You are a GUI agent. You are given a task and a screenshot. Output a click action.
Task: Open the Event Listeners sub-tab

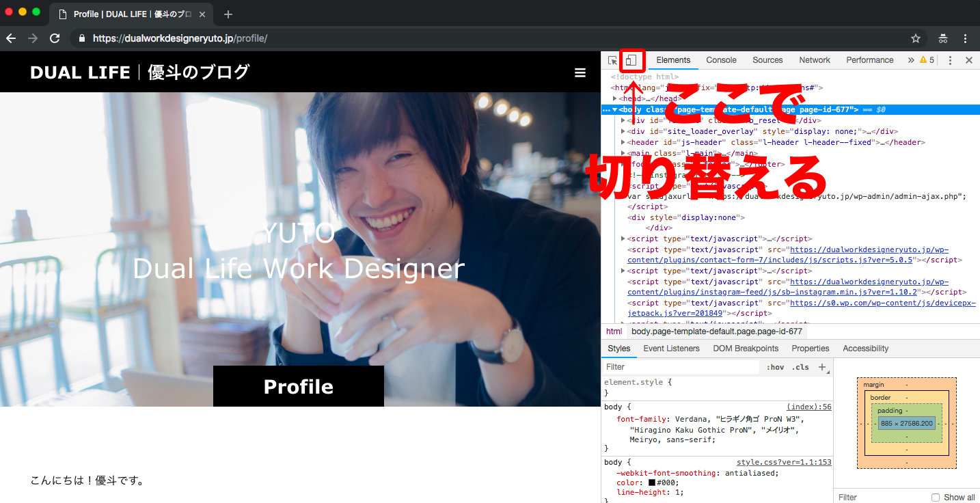point(671,349)
